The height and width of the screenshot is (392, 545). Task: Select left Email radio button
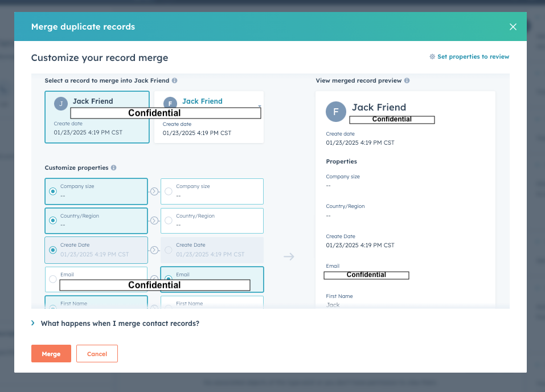tap(53, 279)
